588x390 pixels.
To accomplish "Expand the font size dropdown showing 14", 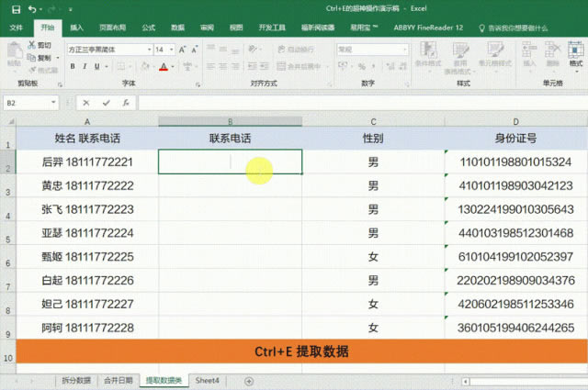I will coord(171,50).
